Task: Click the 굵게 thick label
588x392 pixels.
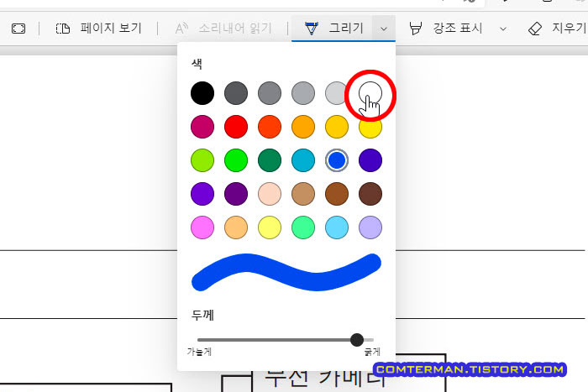Action: (372, 352)
